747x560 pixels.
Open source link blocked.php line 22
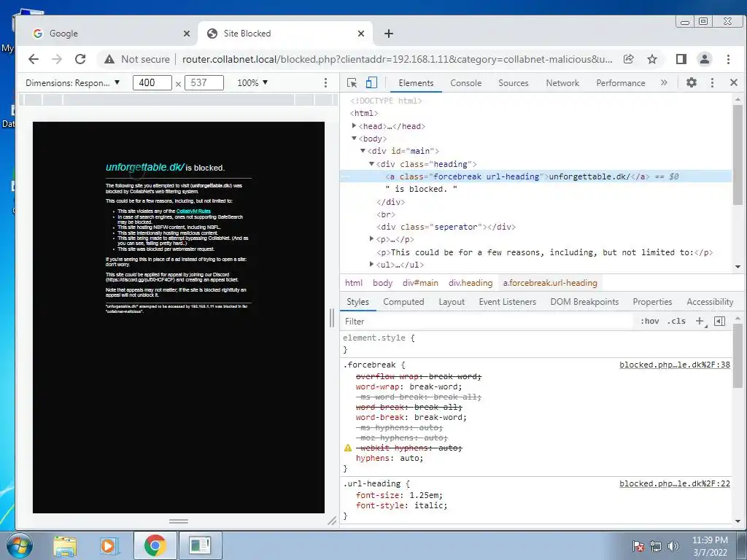click(675, 483)
